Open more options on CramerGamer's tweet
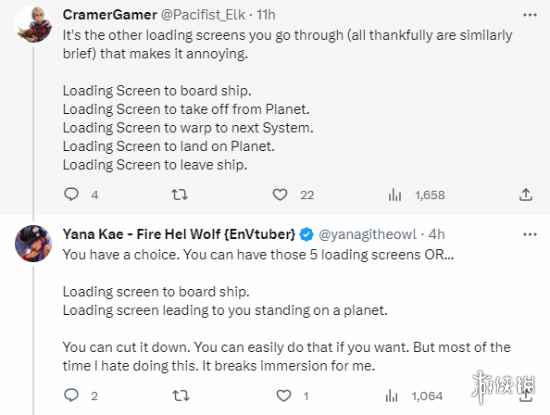This screenshot has height=415, width=550. click(530, 15)
